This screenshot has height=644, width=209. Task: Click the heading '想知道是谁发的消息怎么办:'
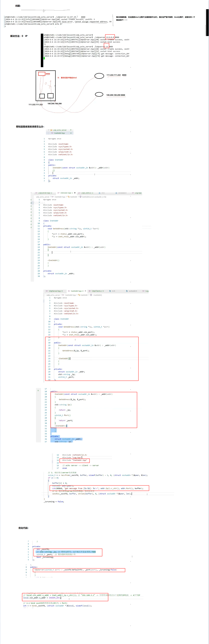click(30, 127)
